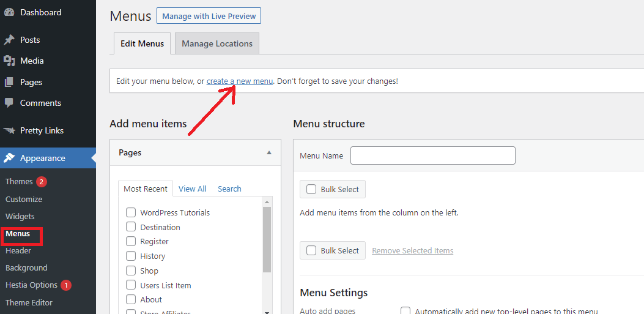
Task: Click the Themes update badge showing 2
Action: [x=42, y=182]
